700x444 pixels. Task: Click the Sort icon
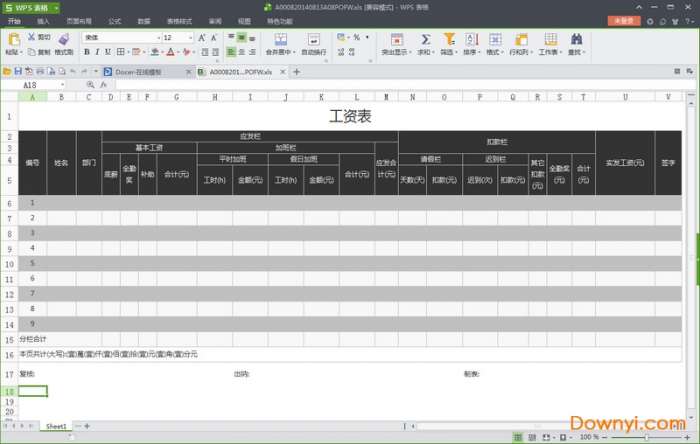pos(471,39)
